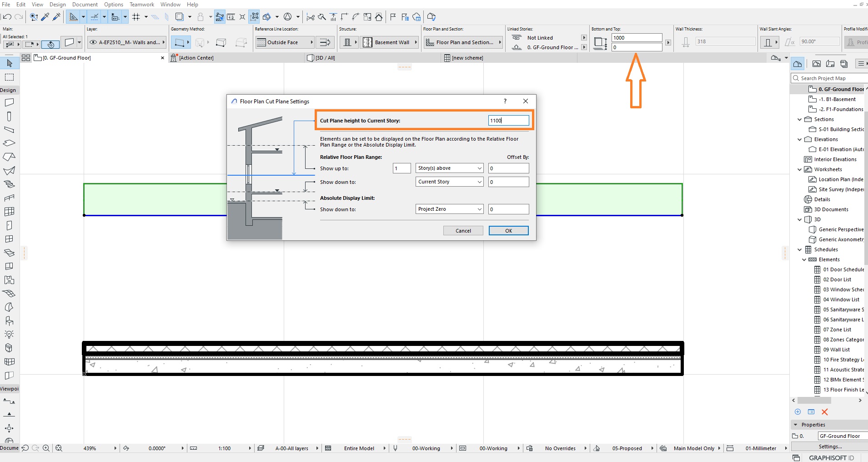This screenshot has width=868, height=462.
Task: Click the scissors Split icon in the toolbar
Action: tap(311, 17)
